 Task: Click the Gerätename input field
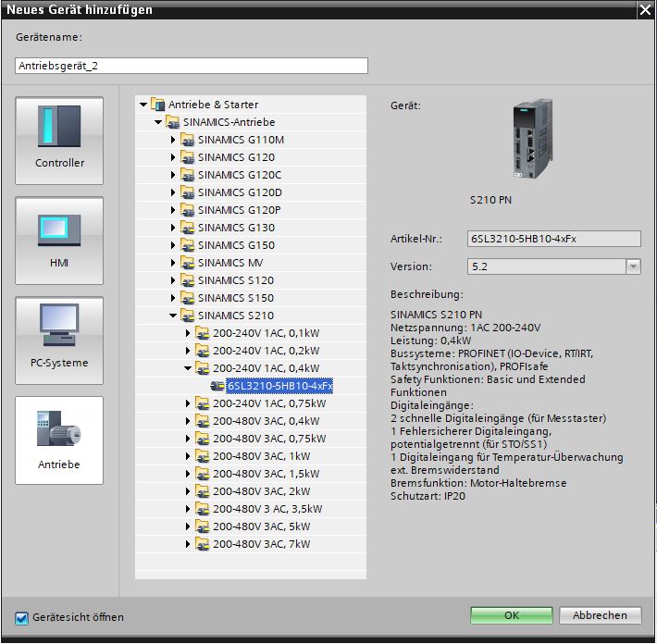[192, 66]
